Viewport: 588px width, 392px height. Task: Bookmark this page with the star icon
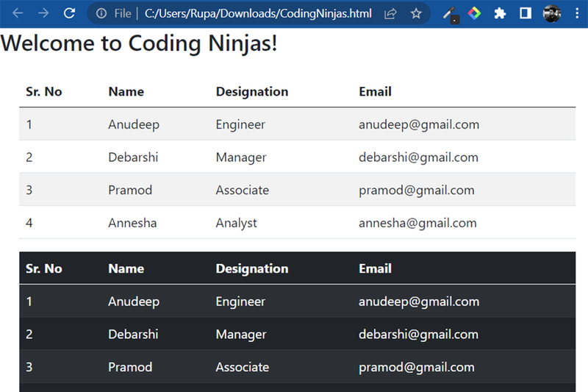pyautogui.click(x=416, y=13)
